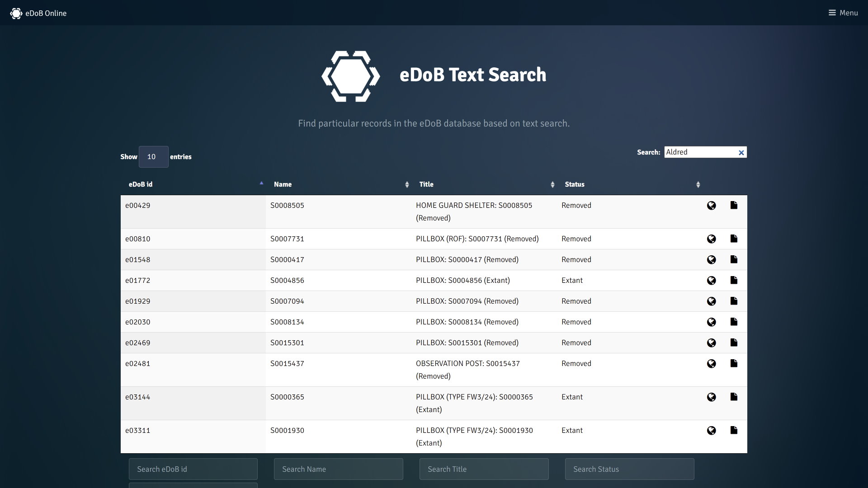Viewport: 868px width, 488px height.
Task: Open document icon for e03311 record
Action: coord(734,430)
